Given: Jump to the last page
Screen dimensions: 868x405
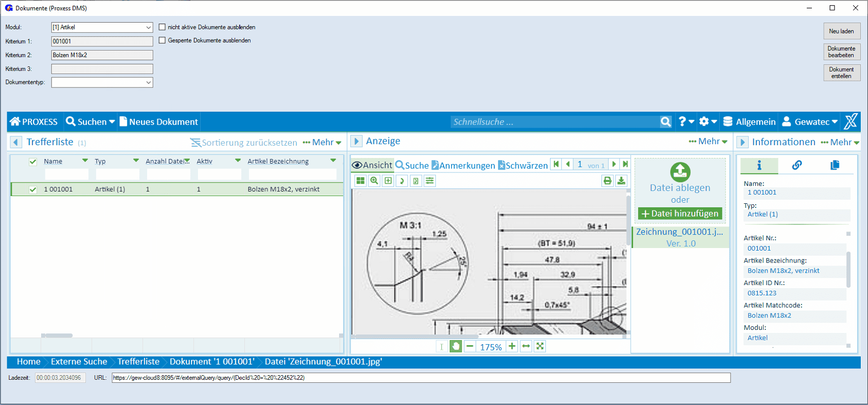Looking at the screenshot, I should coord(625,164).
